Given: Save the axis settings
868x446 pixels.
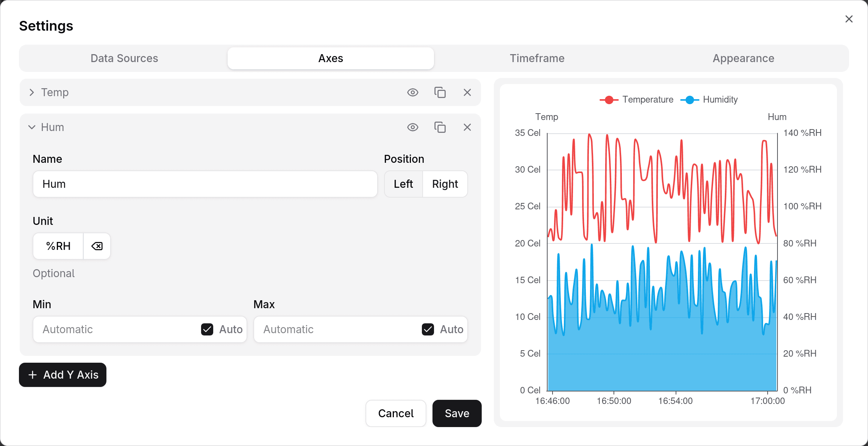Looking at the screenshot, I should 457,413.
